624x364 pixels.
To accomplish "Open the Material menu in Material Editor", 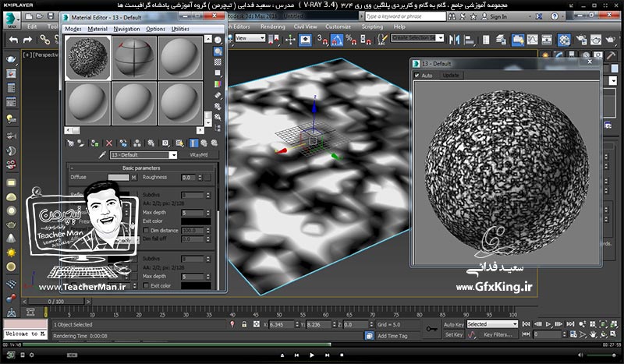I will [x=97, y=29].
